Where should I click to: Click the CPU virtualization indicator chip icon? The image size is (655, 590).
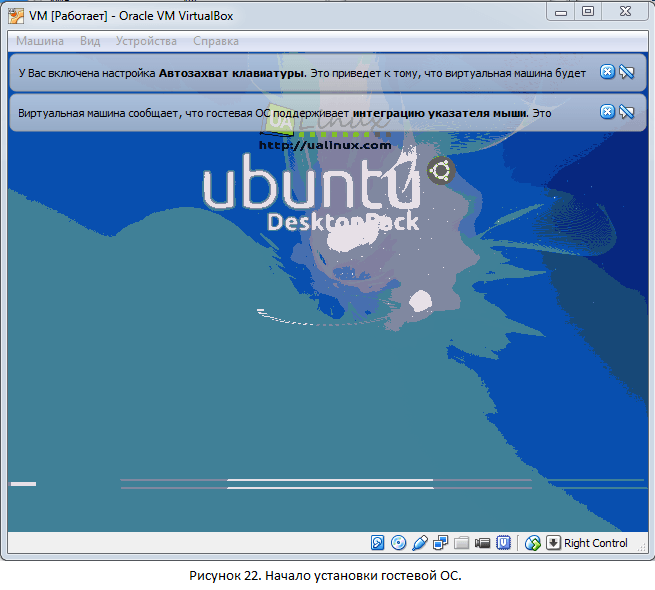point(504,543)
